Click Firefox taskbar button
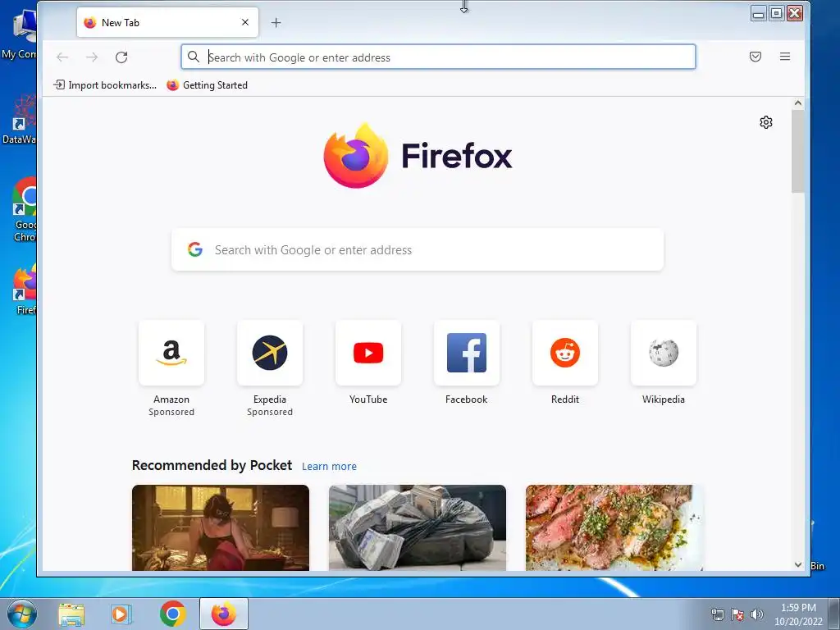 (224, 614)
